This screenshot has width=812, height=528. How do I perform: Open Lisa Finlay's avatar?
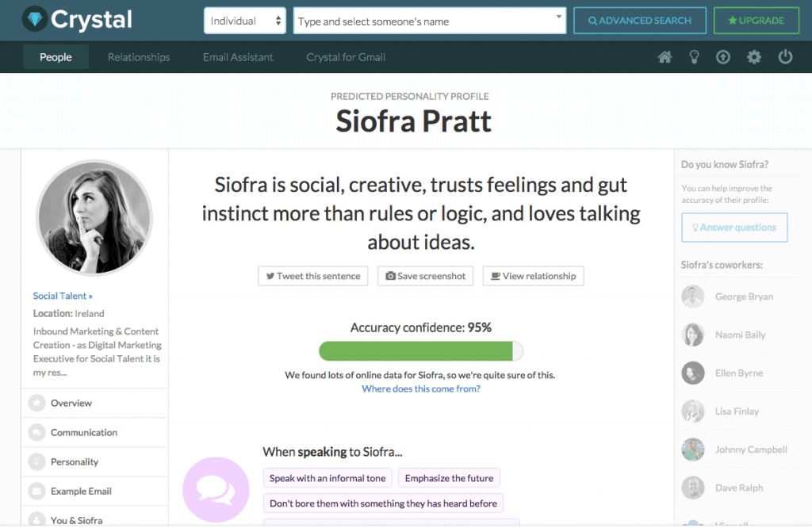693,411
